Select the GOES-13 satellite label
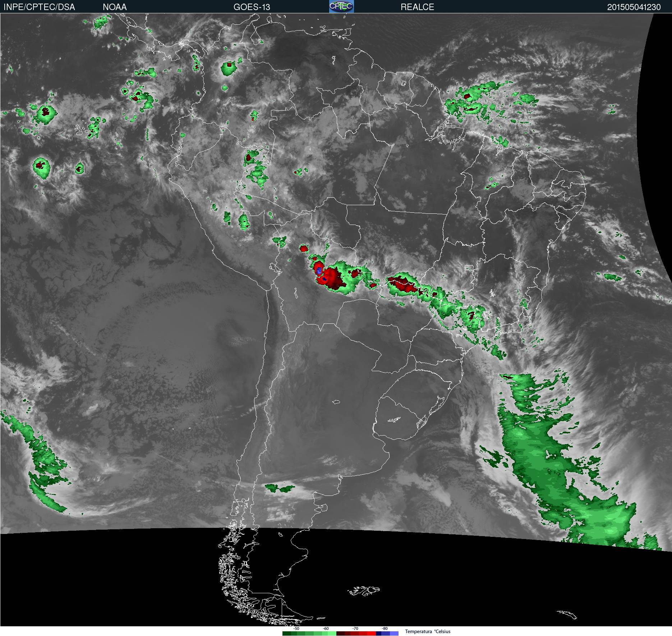Screen dimensions: 672x636 click(252, 7)
